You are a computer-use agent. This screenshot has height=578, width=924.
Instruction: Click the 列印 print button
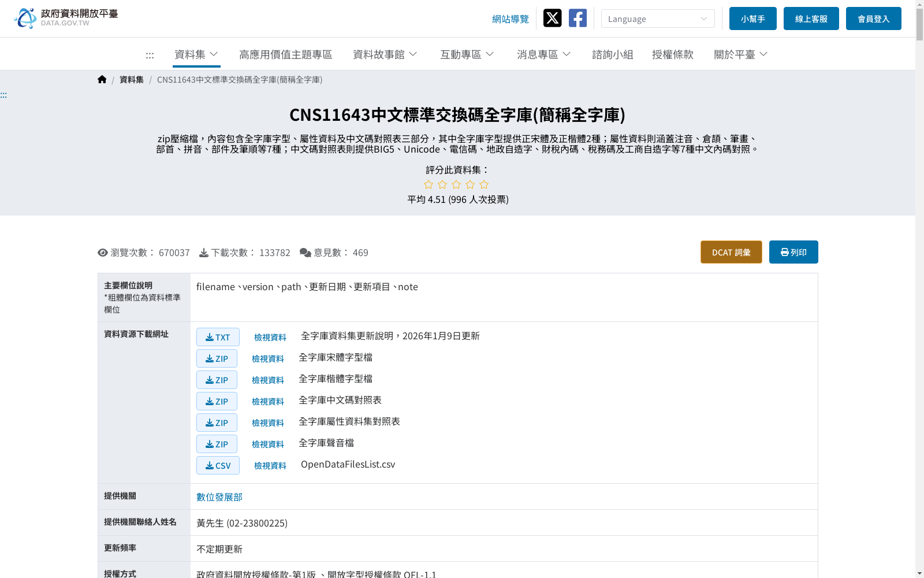click(793, 252)
